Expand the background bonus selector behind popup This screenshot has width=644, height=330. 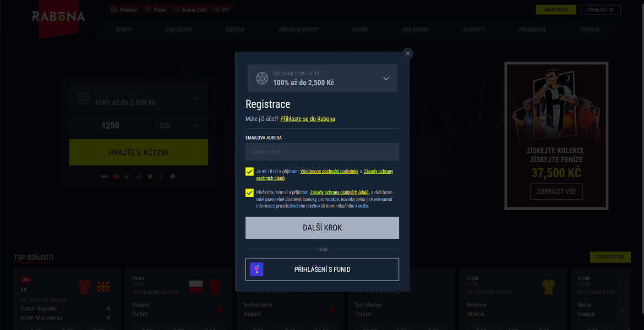(x=197, y=98)
